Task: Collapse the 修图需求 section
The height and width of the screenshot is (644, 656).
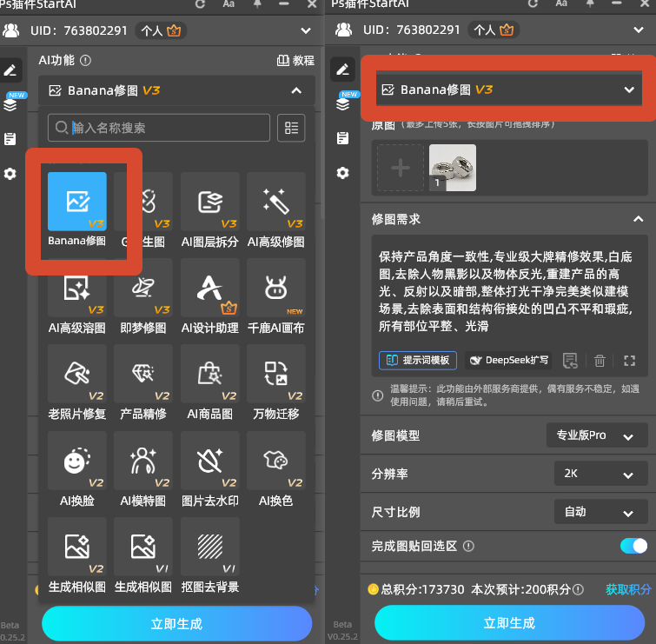Action: point(638,219)
